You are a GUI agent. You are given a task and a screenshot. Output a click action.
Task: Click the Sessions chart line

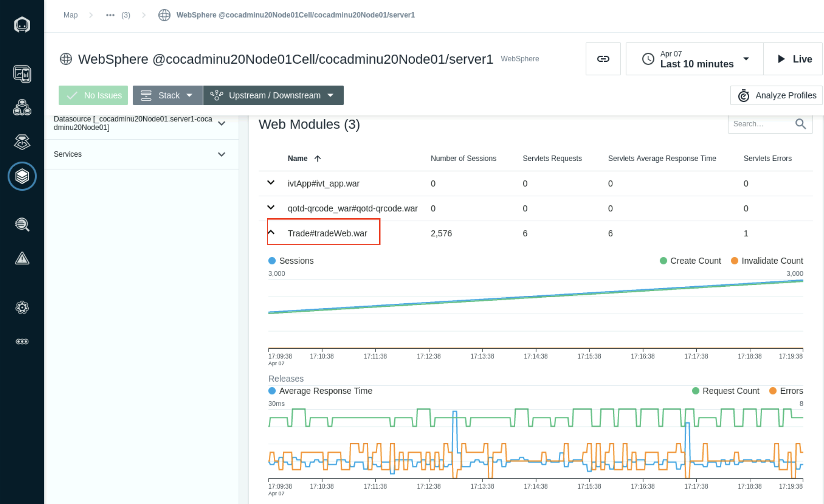point(536,296)
